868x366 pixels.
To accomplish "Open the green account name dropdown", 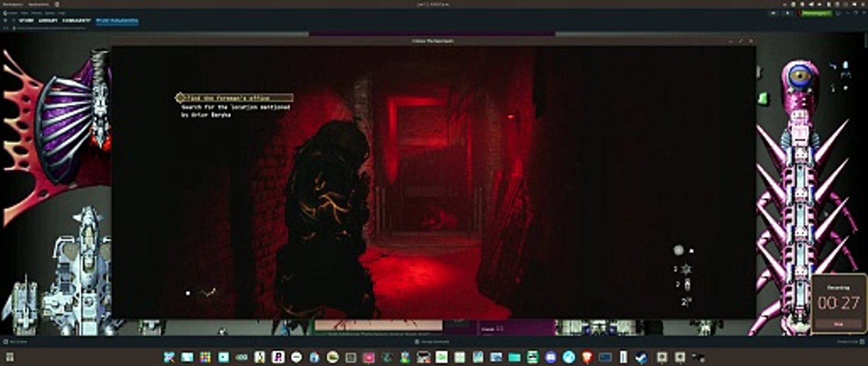I will tap(816, 13).
